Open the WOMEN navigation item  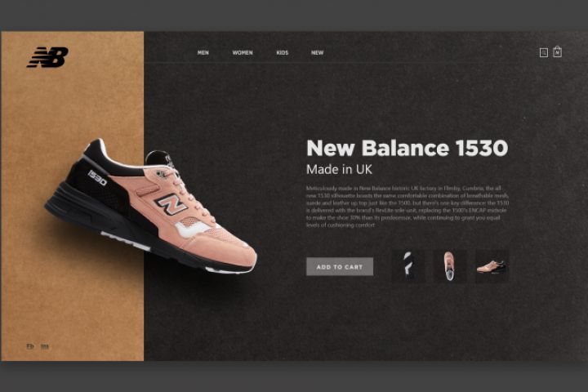click(x=243, y=52)
